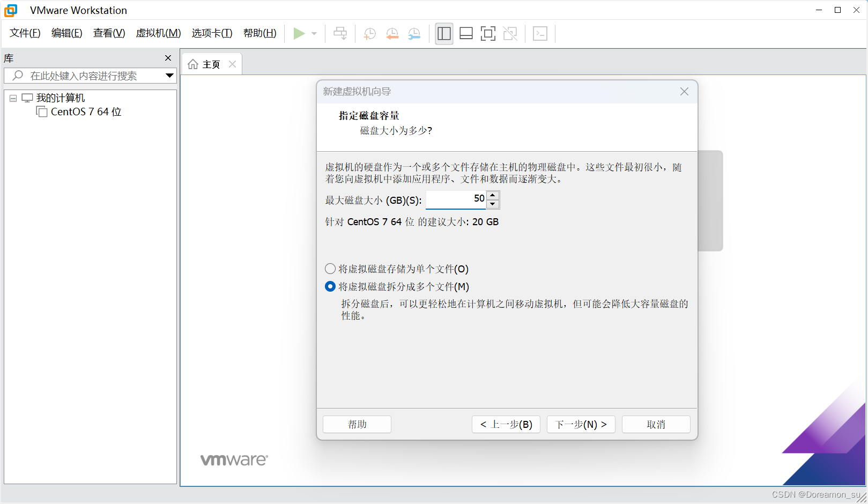Screen dimensions: 868x504
Task: Close the 主页 tab
Action: 233,64
